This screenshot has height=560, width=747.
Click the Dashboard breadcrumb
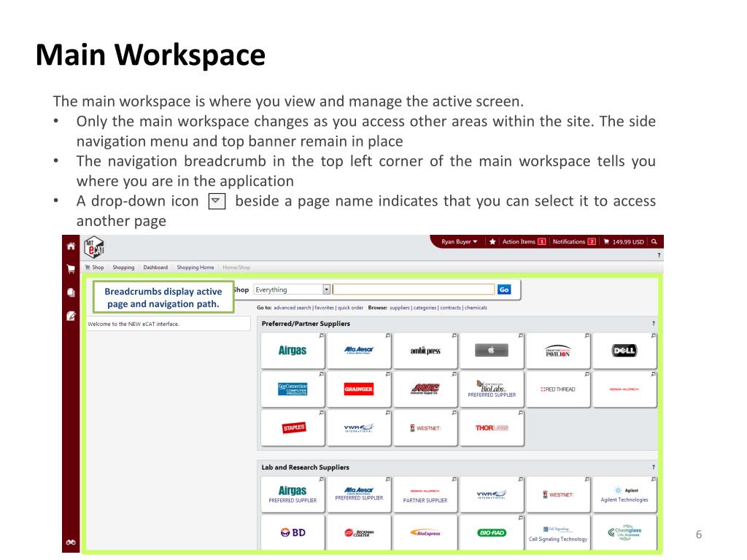[x=155, y=268]
